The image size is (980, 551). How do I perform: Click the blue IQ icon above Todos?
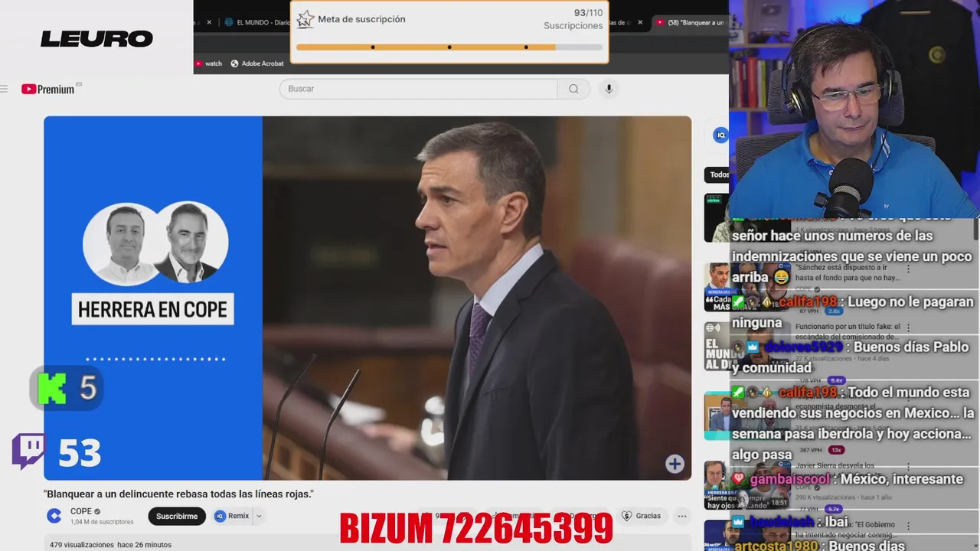point(720,135)
